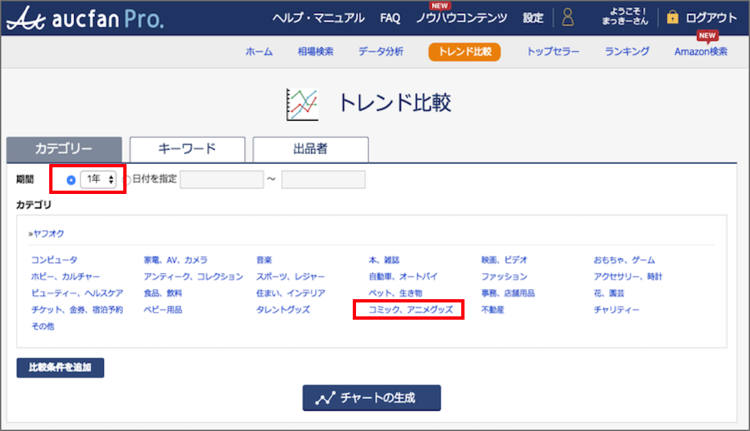Switch to the キーワード tab

click(187, 149)
